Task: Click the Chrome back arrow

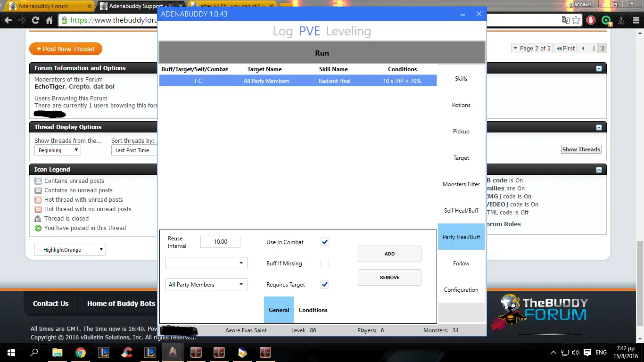Action: [x=8, y=20]
